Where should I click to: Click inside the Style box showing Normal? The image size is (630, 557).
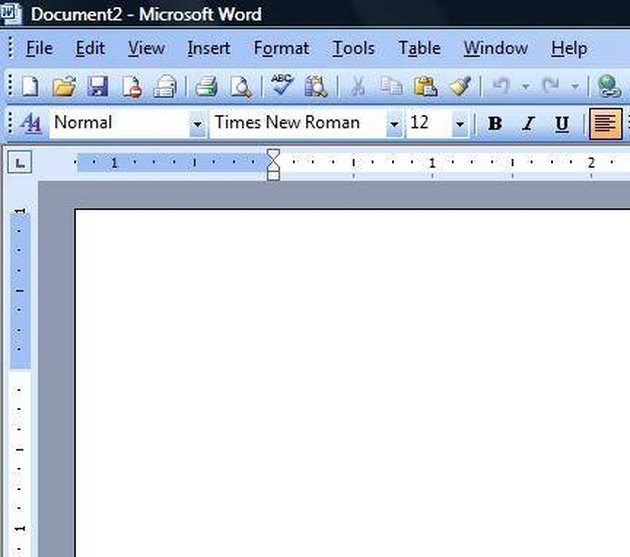(x=120, y=123)
